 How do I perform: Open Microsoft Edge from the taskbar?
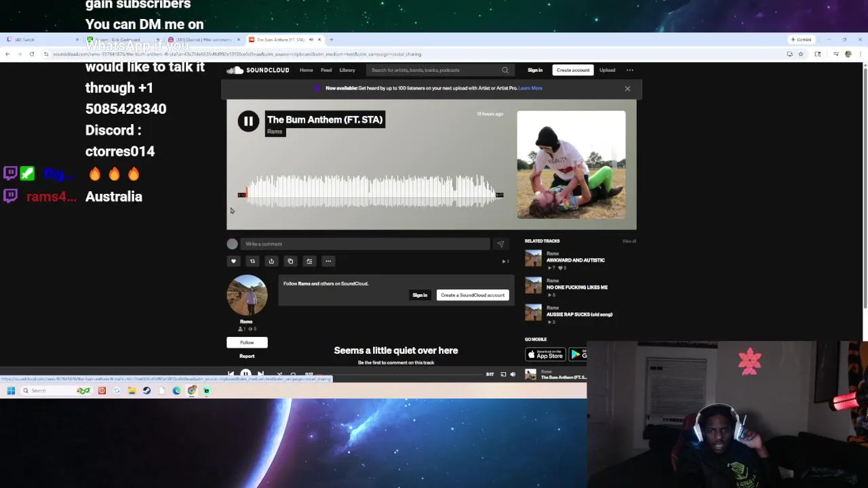tap(176, 390)
